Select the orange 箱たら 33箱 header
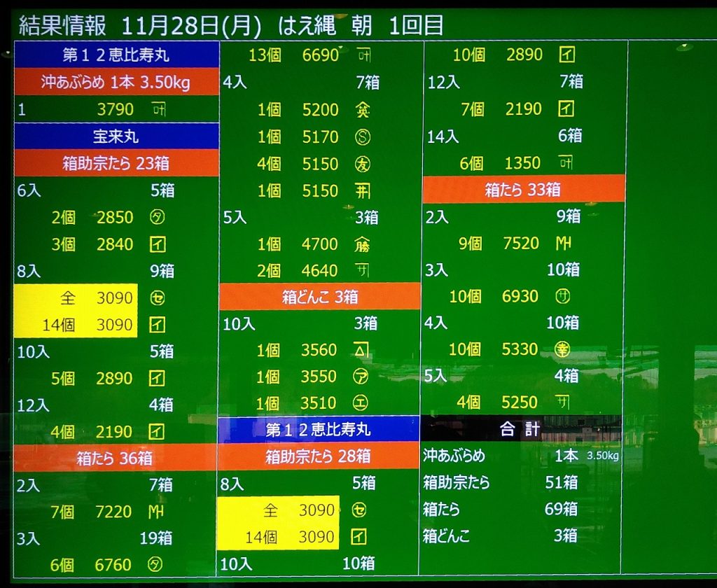This screenshot has width=717, height=588. coord(524,189)
